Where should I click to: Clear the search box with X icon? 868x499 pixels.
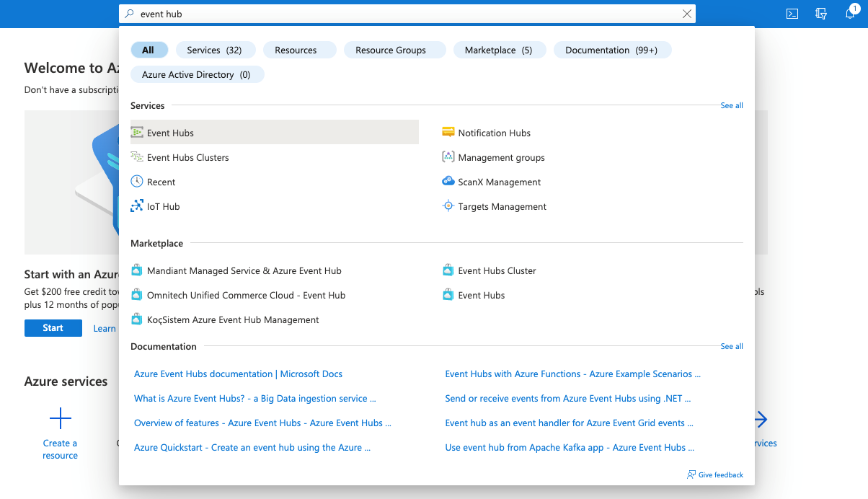[x=687, y=14]
